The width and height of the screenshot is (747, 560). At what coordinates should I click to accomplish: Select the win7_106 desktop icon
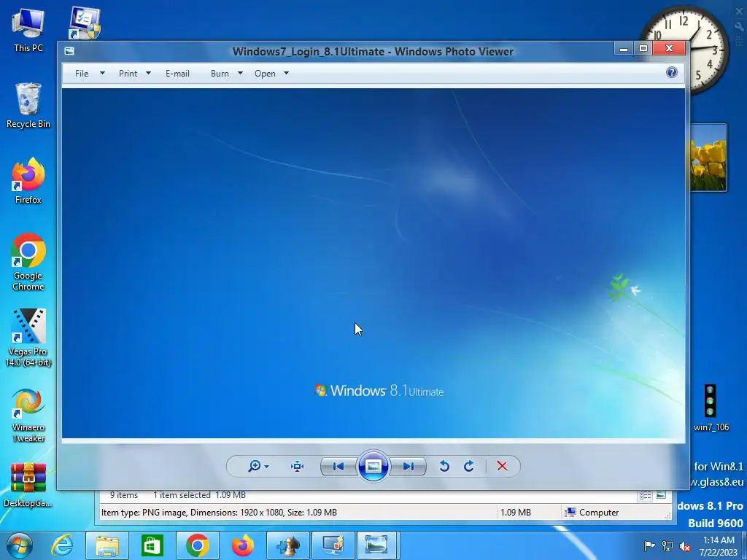pyautogui.click(x=711, y=408)
